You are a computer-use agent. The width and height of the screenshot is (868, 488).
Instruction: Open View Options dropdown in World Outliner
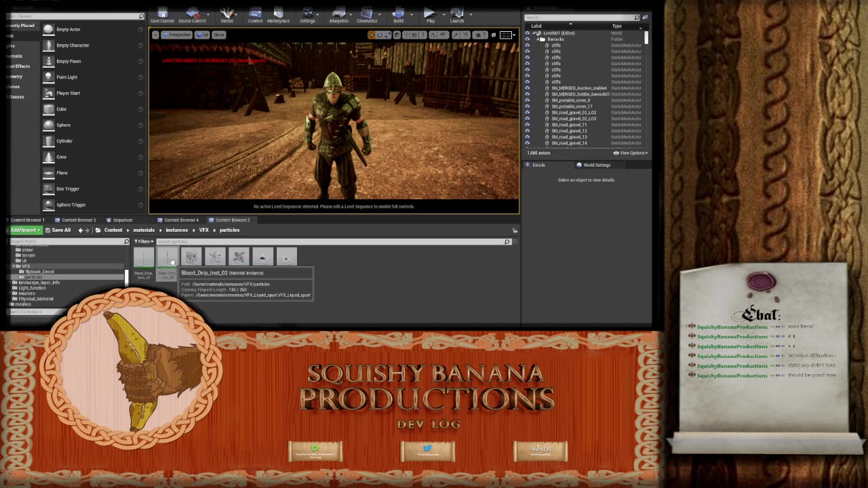point(631,153)
